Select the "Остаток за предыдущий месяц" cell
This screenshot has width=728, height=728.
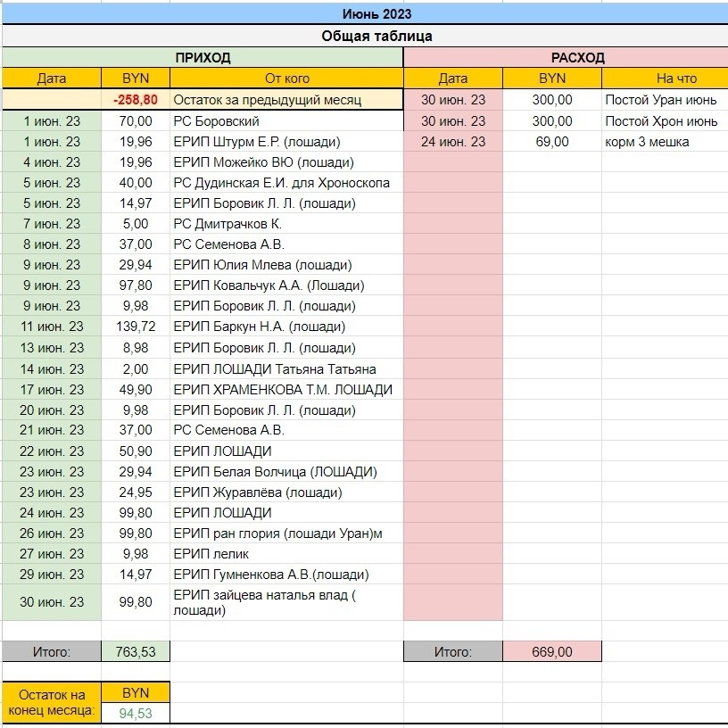point(267,100)
